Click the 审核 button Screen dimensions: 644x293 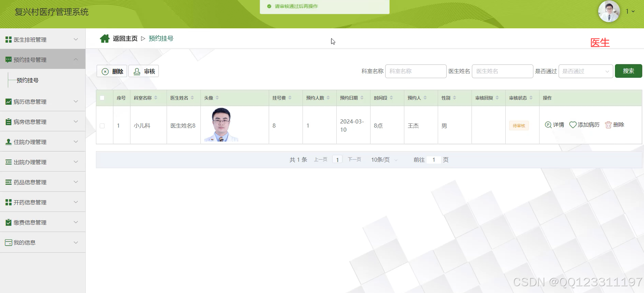pos(144,71)
